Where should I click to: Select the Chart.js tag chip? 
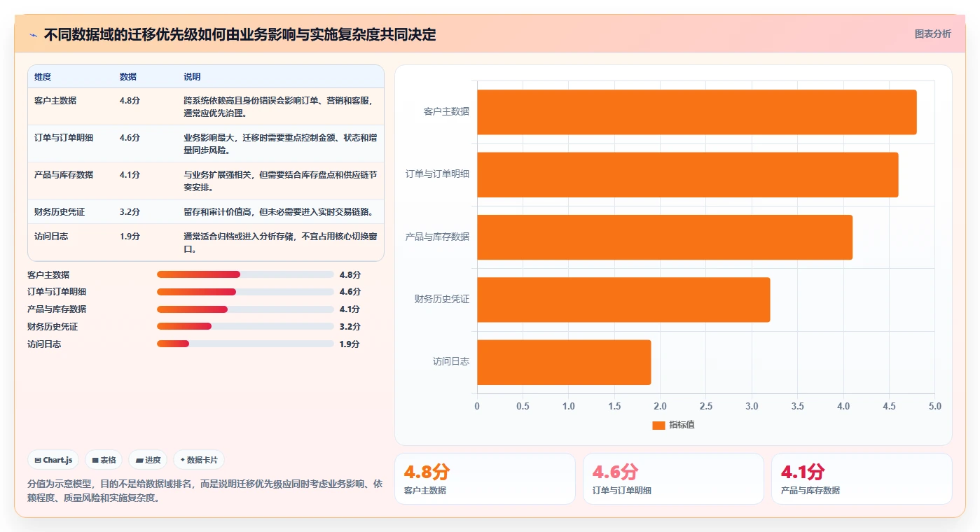click(53, 460)
